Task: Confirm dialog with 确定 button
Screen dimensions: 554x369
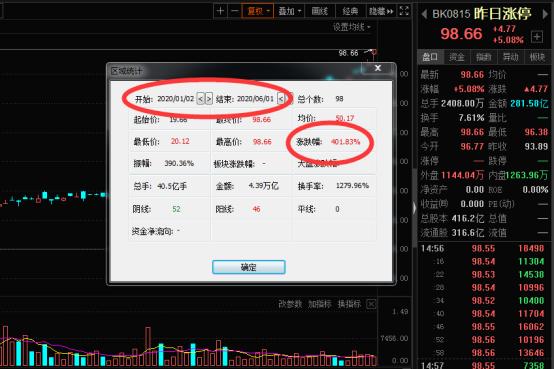Action: (x=249, y=267)
